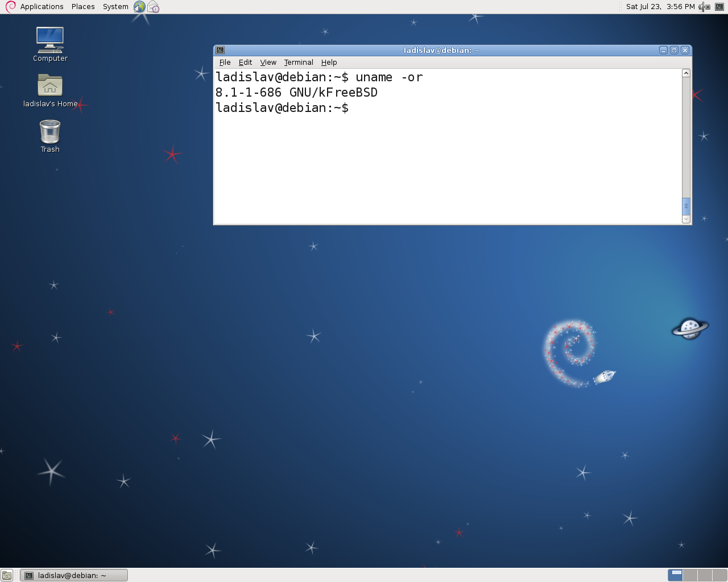Click the Debian swirl logo icon
Image resolution: width=728 pixels, height=582 pixels.
point(10,7)
